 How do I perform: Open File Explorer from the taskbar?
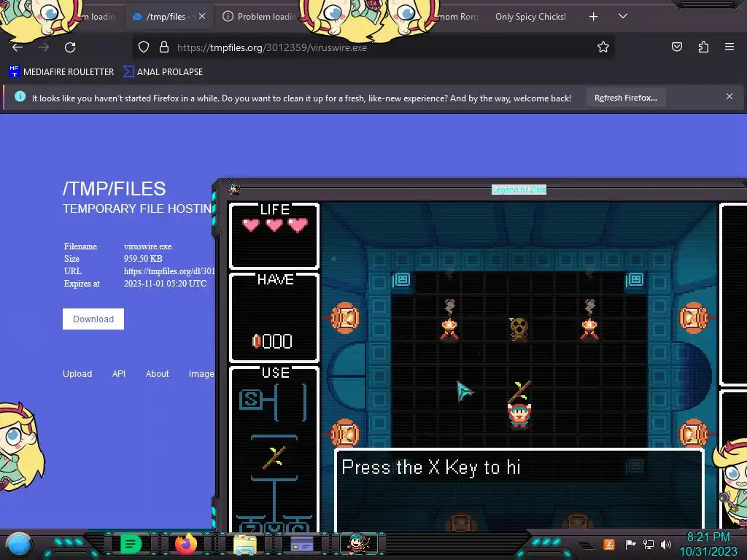point(245,545)
